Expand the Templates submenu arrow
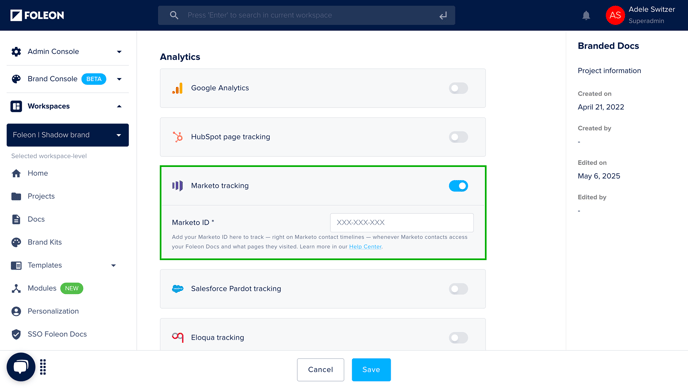This screenshot has height=389, width=688. pos(113,265)
